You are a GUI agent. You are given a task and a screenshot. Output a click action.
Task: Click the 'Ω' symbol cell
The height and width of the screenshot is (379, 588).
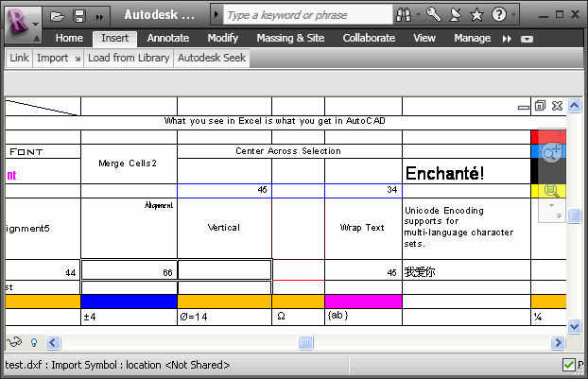pos(298,318)
